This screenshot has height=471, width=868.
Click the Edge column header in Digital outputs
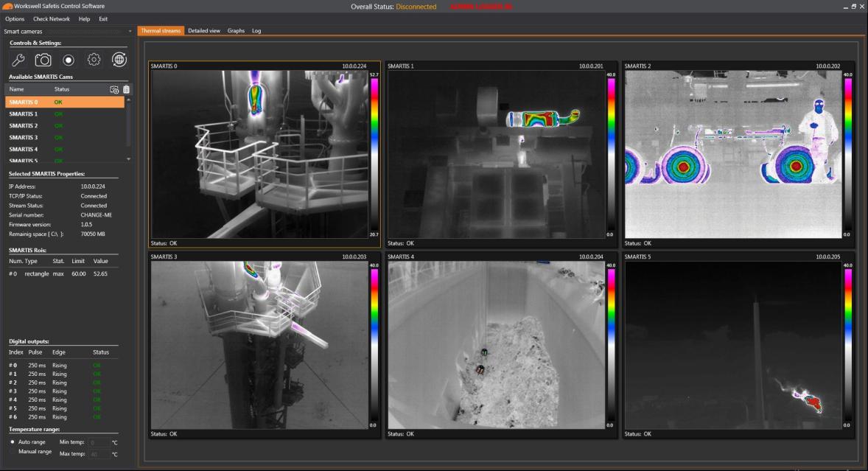click(59, 352)
